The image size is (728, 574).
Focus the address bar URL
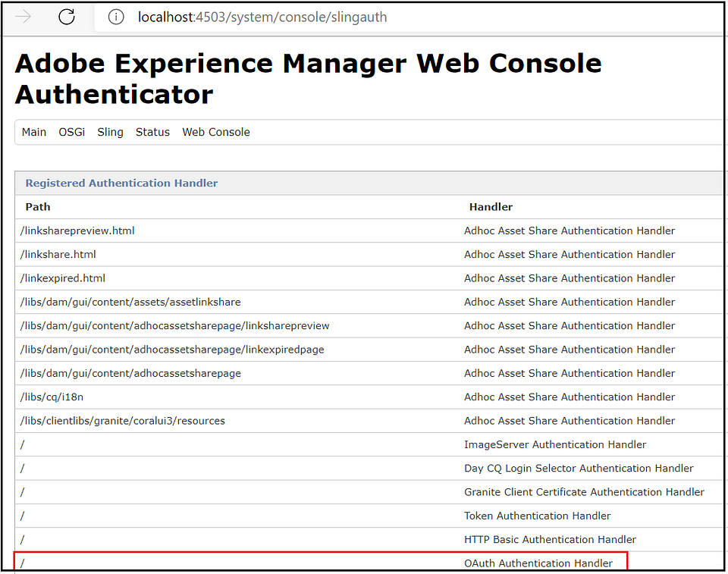(x=262, y=17)
